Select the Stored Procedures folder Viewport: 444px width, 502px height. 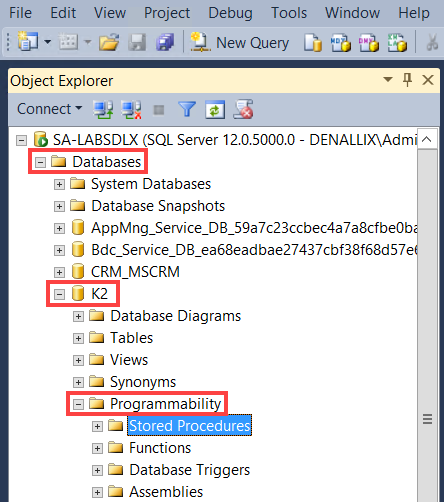click(190, 426)
